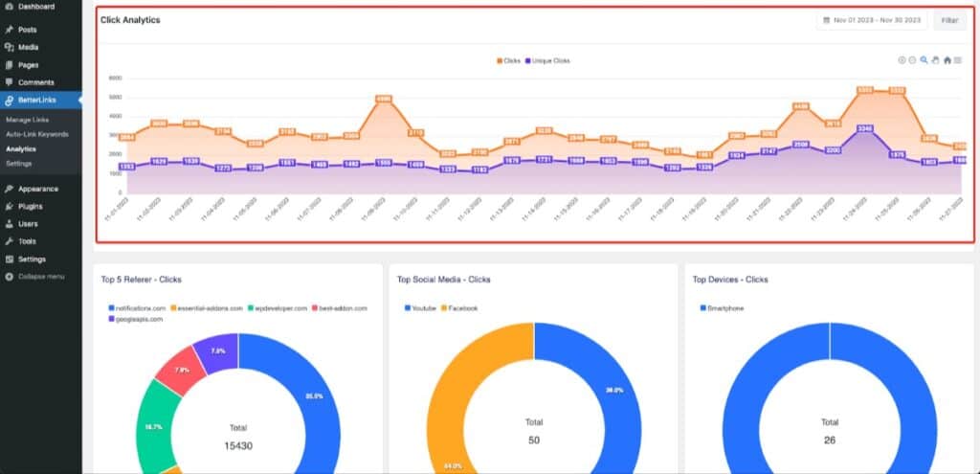
Task: Open Auto-Link Keywords submenu item
Action: [x=37, y=134]
